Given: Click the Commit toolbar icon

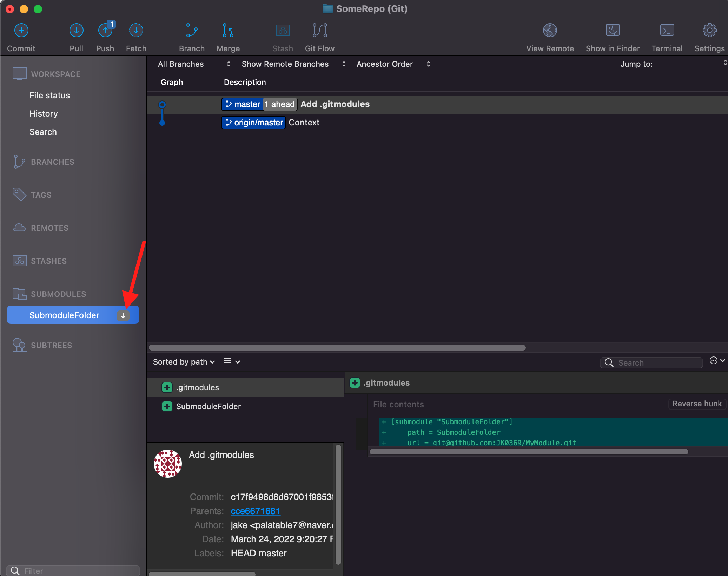Looking at the screenshot, I should (21, 31).
